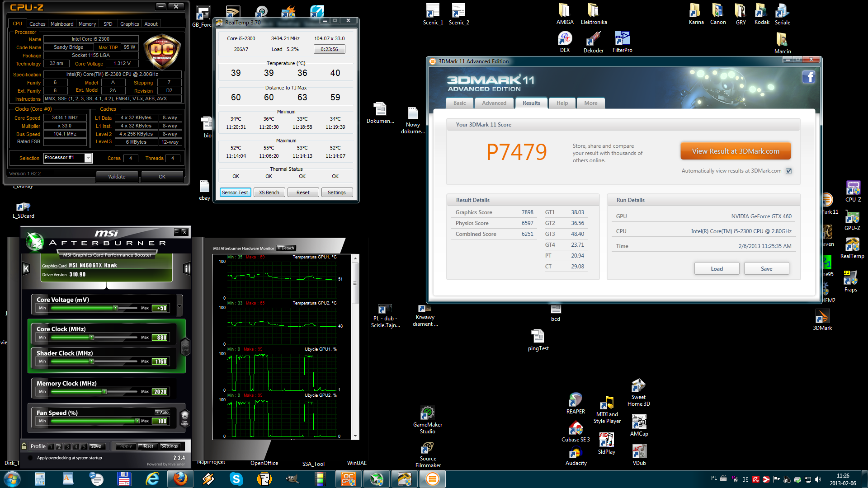Open the Windows Start orb
This screenshot has width=868, height=488.
tap(12, 479)
